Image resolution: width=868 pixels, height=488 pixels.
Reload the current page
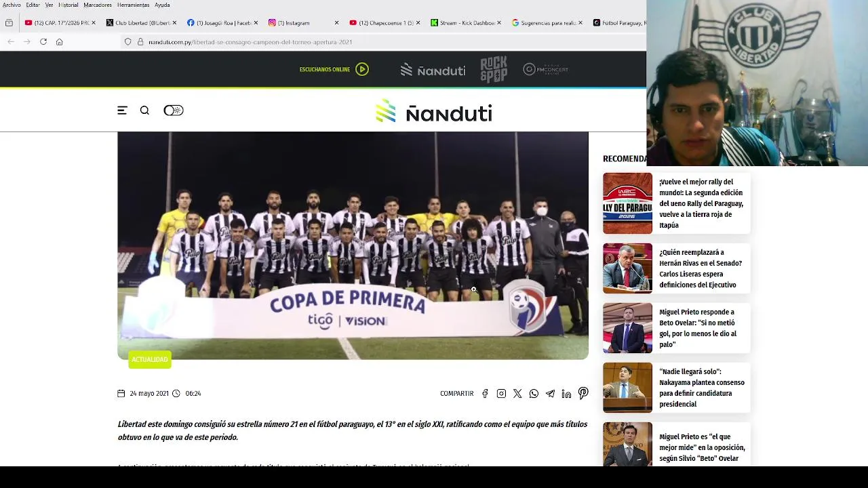click(43, 41)
